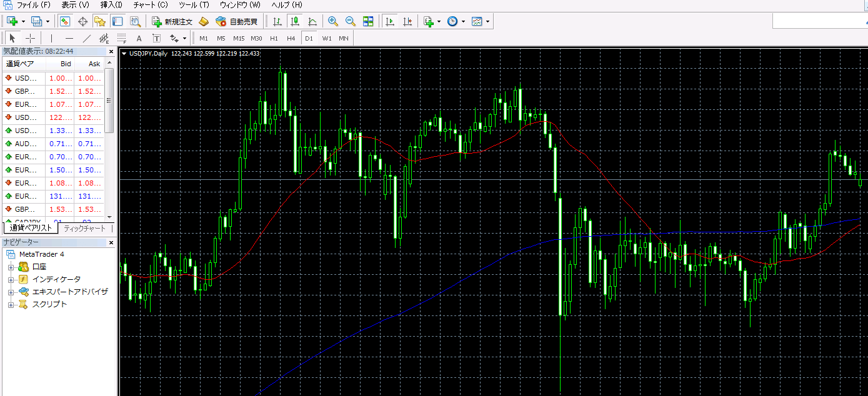Image resolution: width=868 pixels, height=396 pixels.
Task: Expand the エキスパートアドバイザ tree node
Action: click(11, 292)
